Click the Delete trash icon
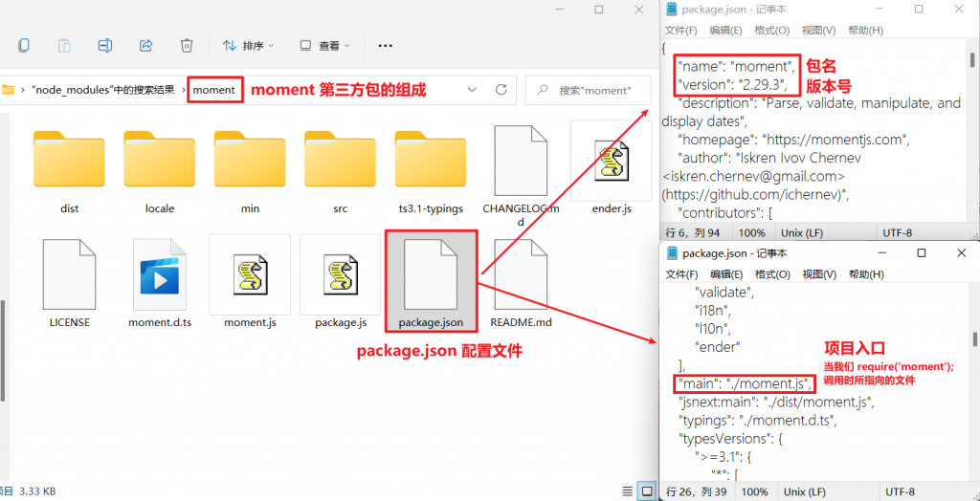The image size is (980, 501). point(187,45)
